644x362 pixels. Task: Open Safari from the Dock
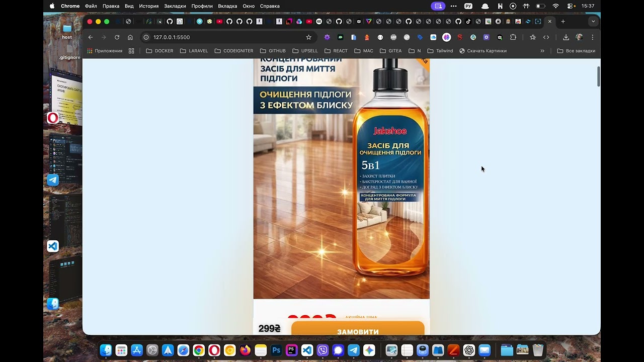tap(183, 350)
